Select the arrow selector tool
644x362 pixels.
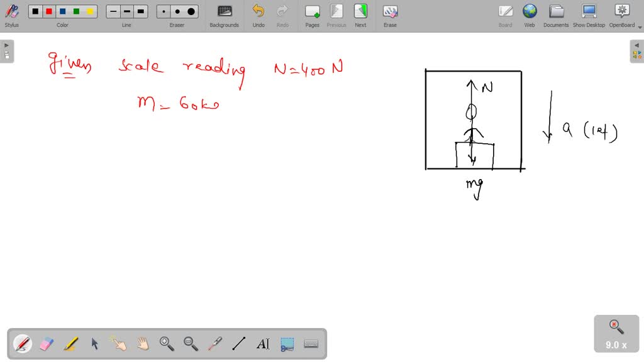pos(94,344)
